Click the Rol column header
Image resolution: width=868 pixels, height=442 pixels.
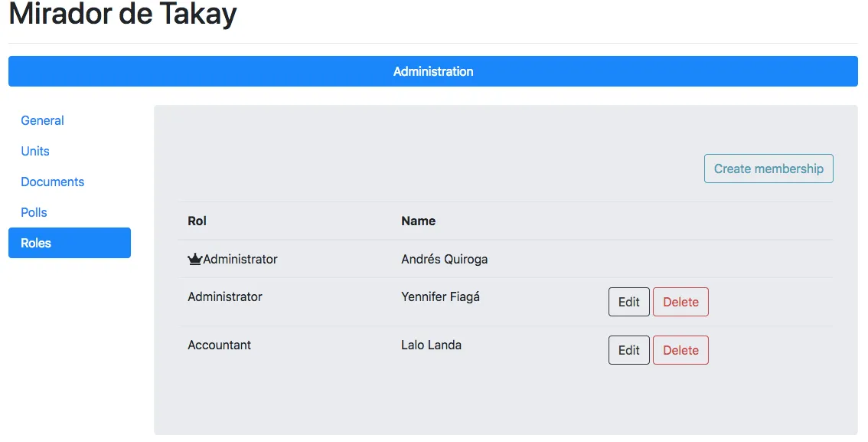tap(197, 221)
